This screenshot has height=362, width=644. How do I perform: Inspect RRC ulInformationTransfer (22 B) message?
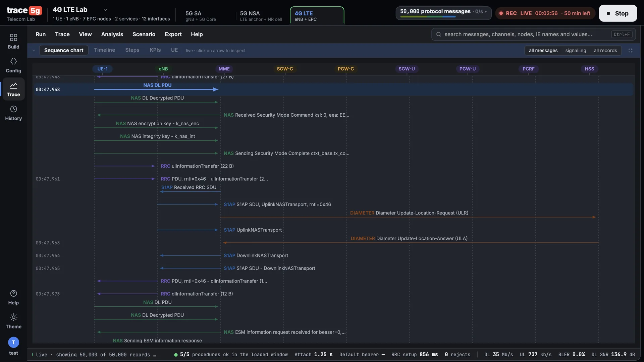(x=197, y=166)
